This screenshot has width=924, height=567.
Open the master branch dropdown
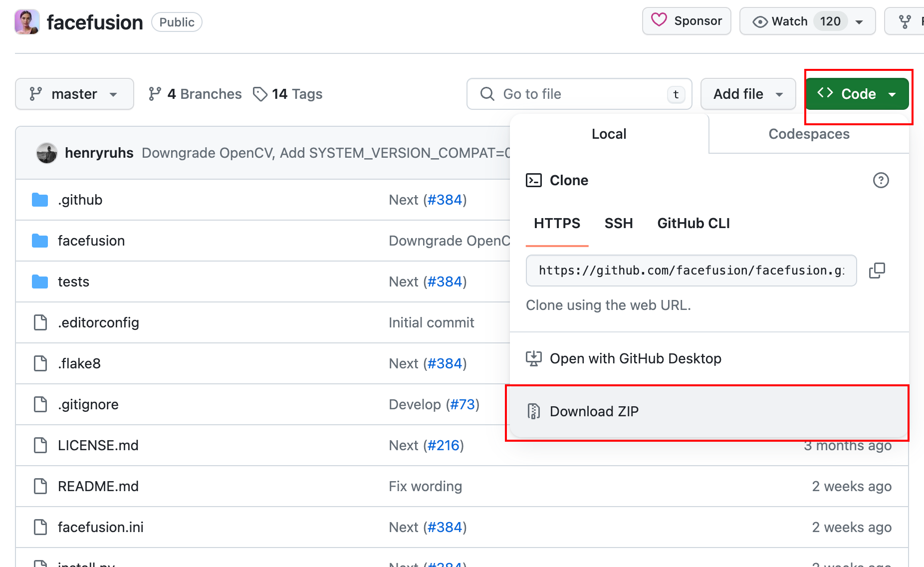(x=74, y=94)
